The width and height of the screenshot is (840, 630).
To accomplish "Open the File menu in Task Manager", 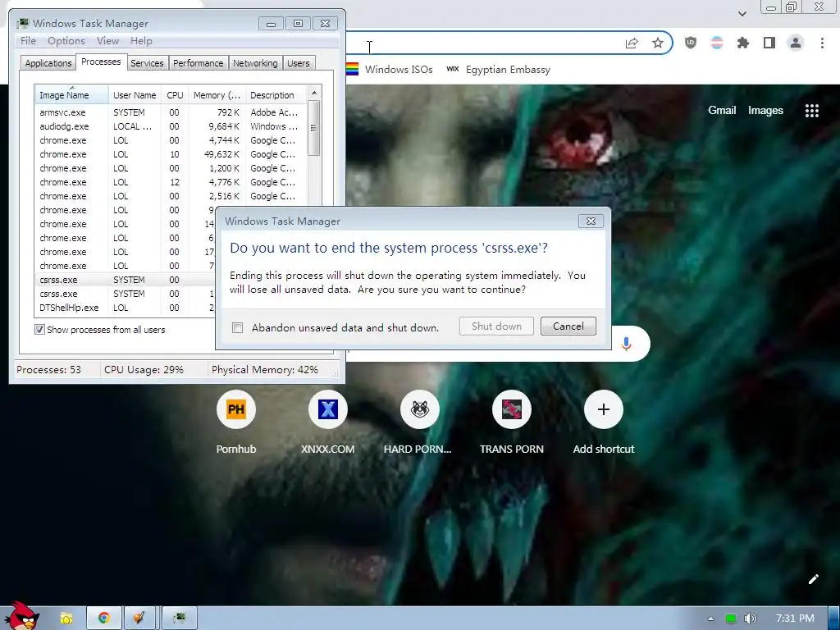I will click(28, 41).
